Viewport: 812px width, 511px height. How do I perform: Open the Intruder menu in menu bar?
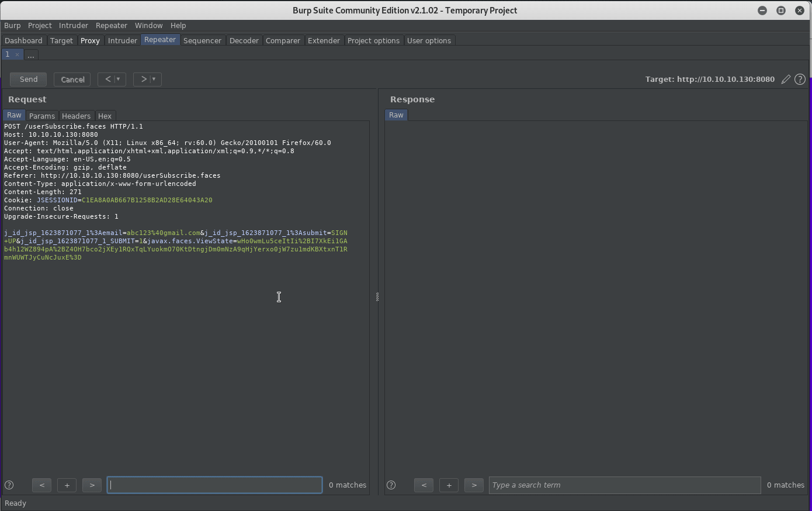coord(73,26)
